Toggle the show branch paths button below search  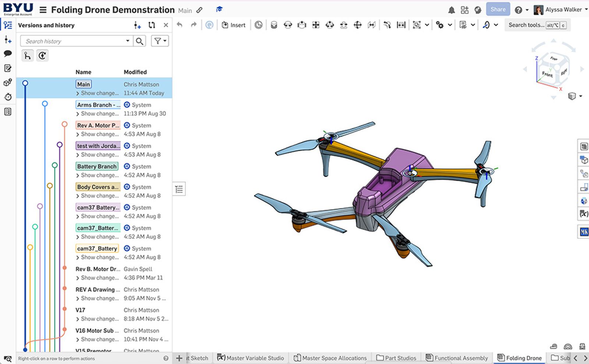tap(27, 55)
